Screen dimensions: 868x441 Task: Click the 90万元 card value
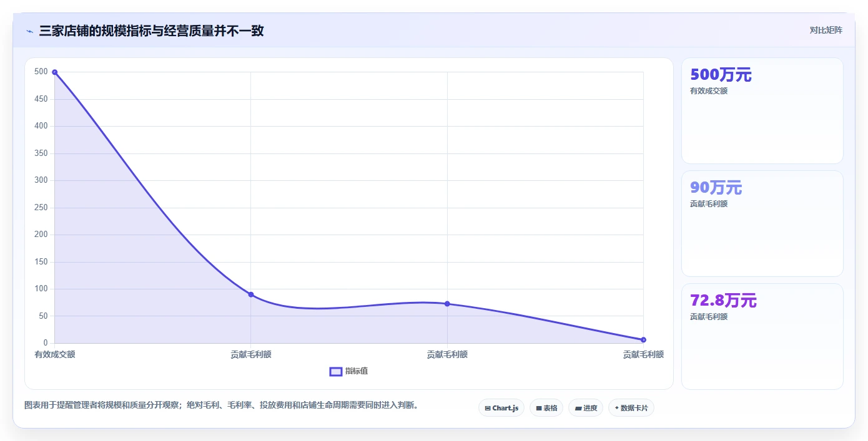[716, 188]
